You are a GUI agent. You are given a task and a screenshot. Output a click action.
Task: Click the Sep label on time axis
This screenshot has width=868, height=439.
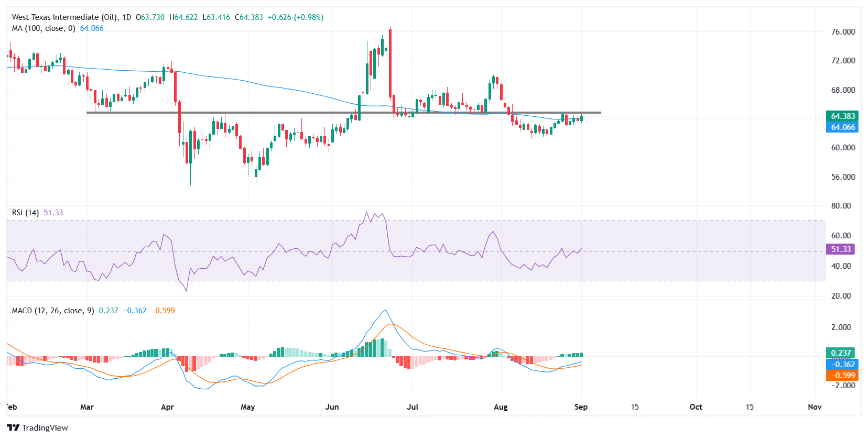(x=581, y=407)
